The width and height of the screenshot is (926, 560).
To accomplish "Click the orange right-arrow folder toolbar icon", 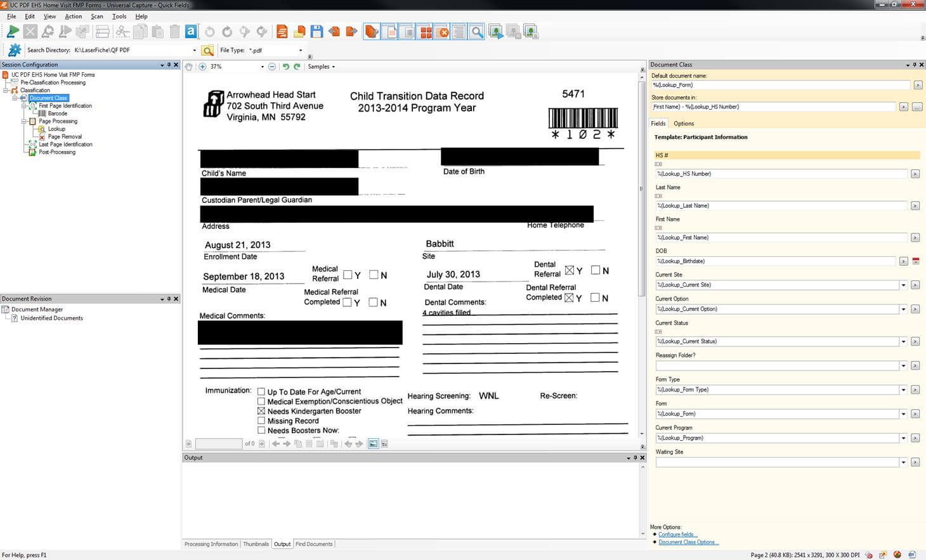I will click(351, 31).
